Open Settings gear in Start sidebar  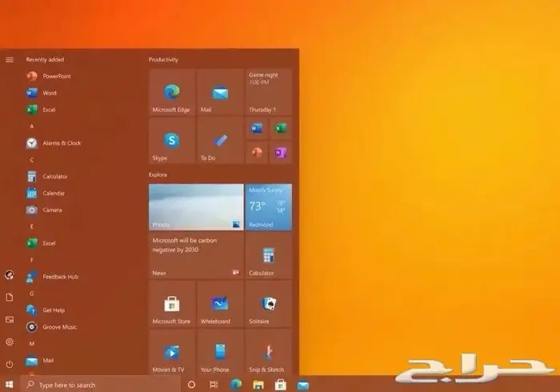[x=10, y=342]
